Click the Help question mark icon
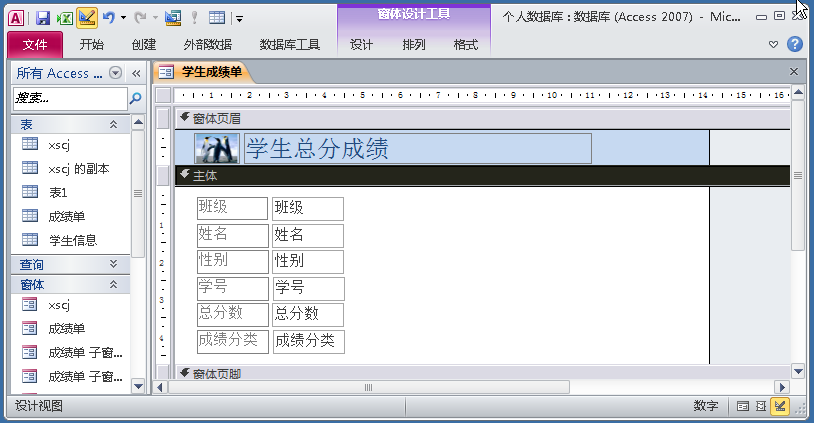 (x=794, y=44)
